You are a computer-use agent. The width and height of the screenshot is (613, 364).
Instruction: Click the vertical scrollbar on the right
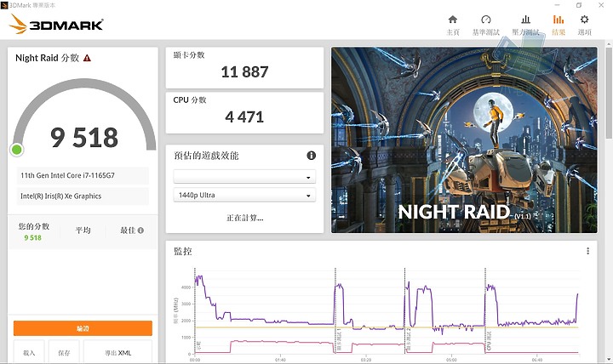[x=609, y=93]
